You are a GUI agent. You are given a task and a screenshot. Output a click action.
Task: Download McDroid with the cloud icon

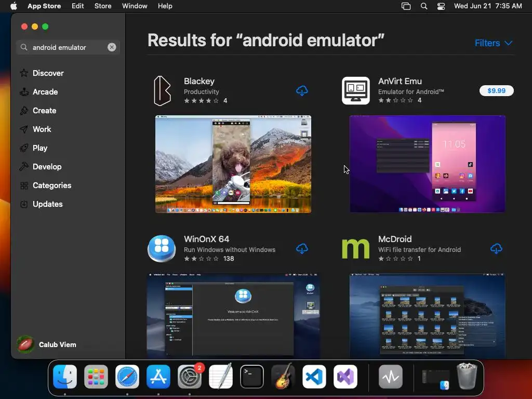(x=496, y=249)
